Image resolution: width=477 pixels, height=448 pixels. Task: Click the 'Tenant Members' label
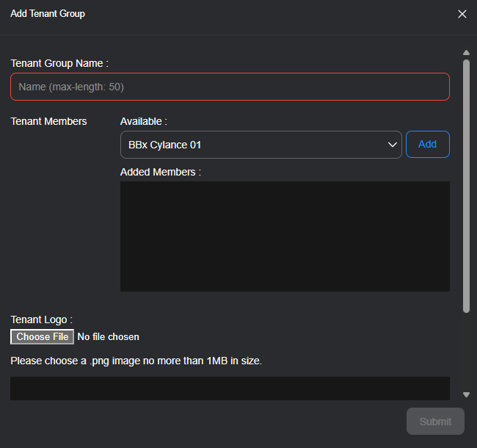coord(48,121)
